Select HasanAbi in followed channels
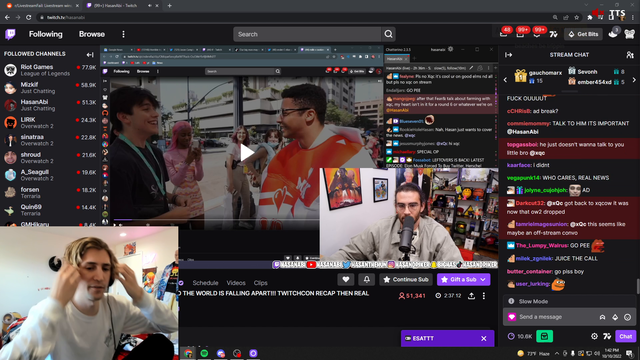This screenshot has width=640, height=360. click(50, 105)
